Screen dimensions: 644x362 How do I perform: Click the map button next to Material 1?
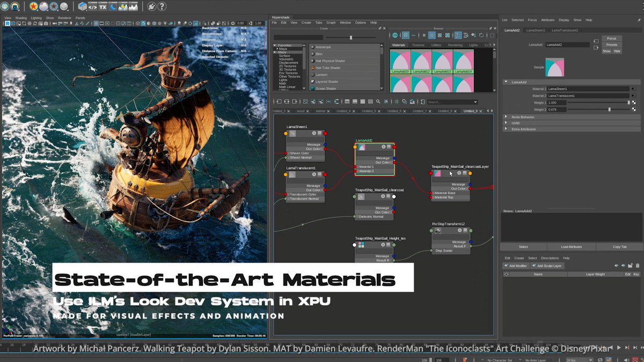(633, 88)
